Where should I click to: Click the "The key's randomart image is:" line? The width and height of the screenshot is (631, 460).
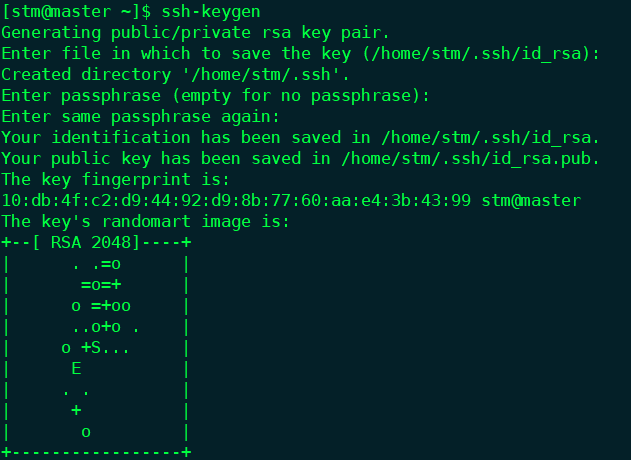[x=146, y=222]
